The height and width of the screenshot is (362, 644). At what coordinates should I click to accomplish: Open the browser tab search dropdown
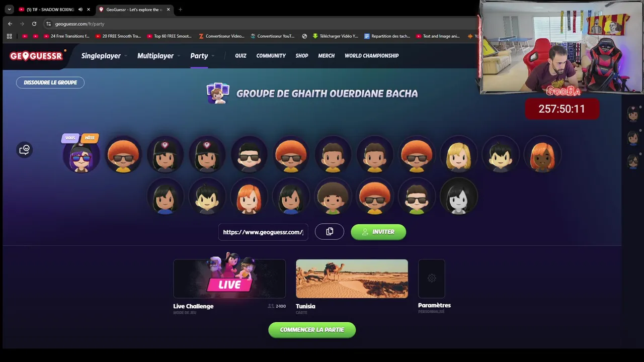(9, 9)
